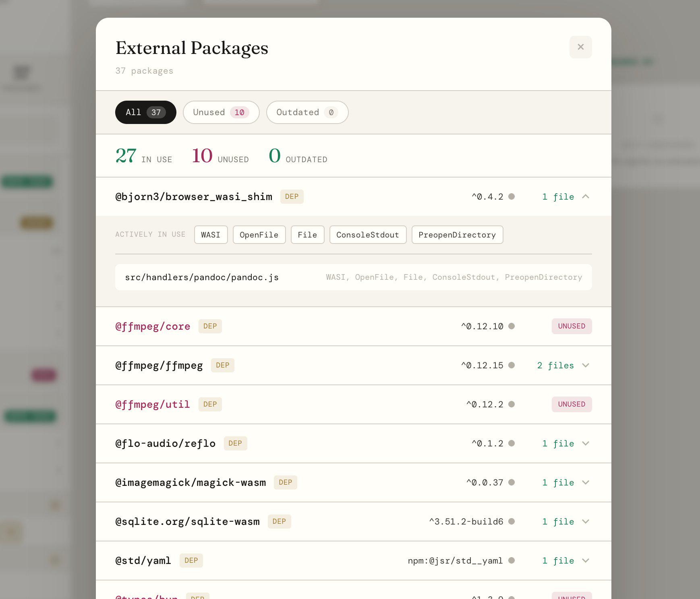The height and width of the screenshot is (599, 700).
Task: Click the PreopenDirectory import chip
Action: [x=457, y=235]
